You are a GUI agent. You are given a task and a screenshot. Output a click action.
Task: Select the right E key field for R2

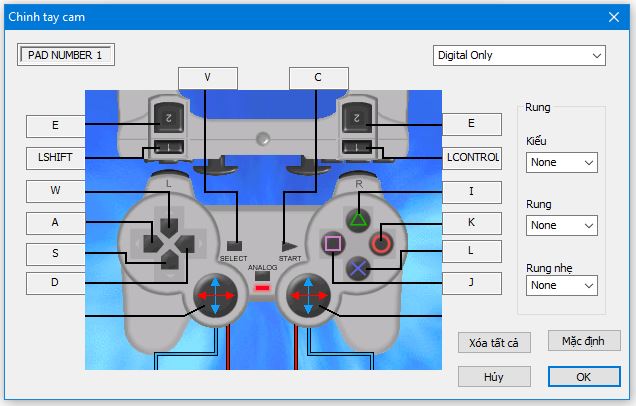[472, 124]
